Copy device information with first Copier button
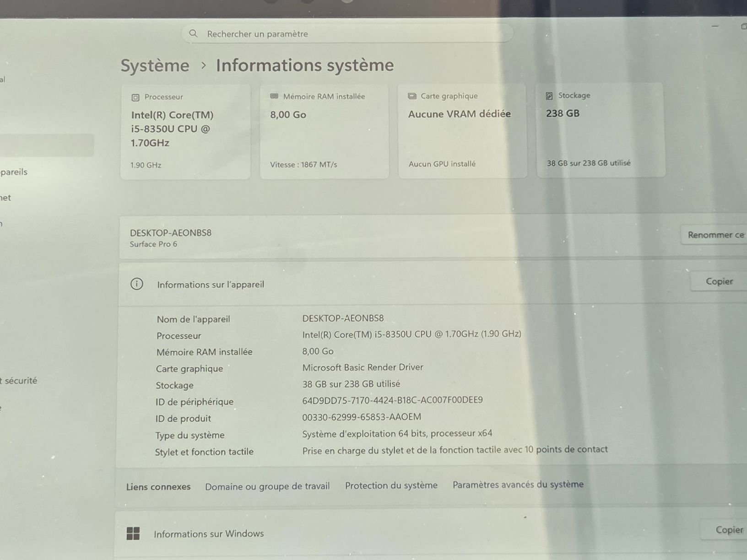The image size is (747, 560). (x=719, y=281)
